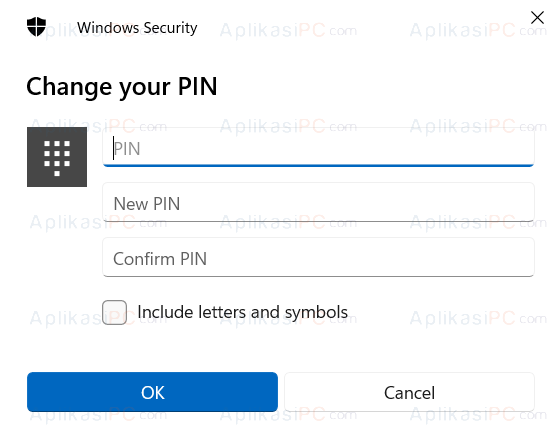Screen dimensions: 560x435
Task: Click the "Confirm PIN" placeholder text
Action: [160, 259]
